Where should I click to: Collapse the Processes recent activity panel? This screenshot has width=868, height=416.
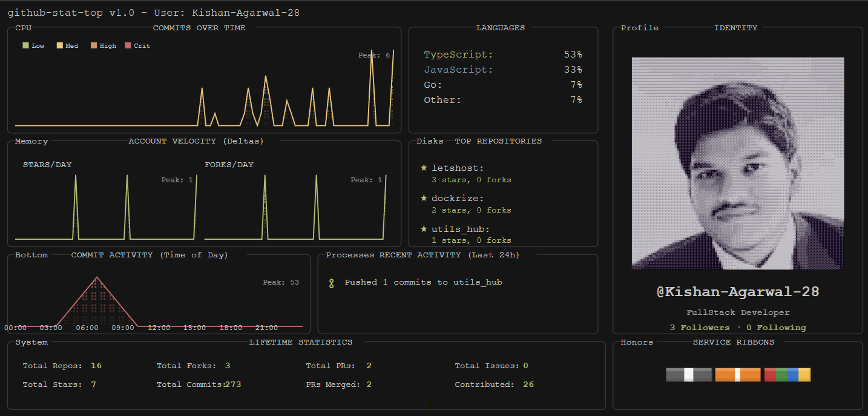(x=350, y=254)
